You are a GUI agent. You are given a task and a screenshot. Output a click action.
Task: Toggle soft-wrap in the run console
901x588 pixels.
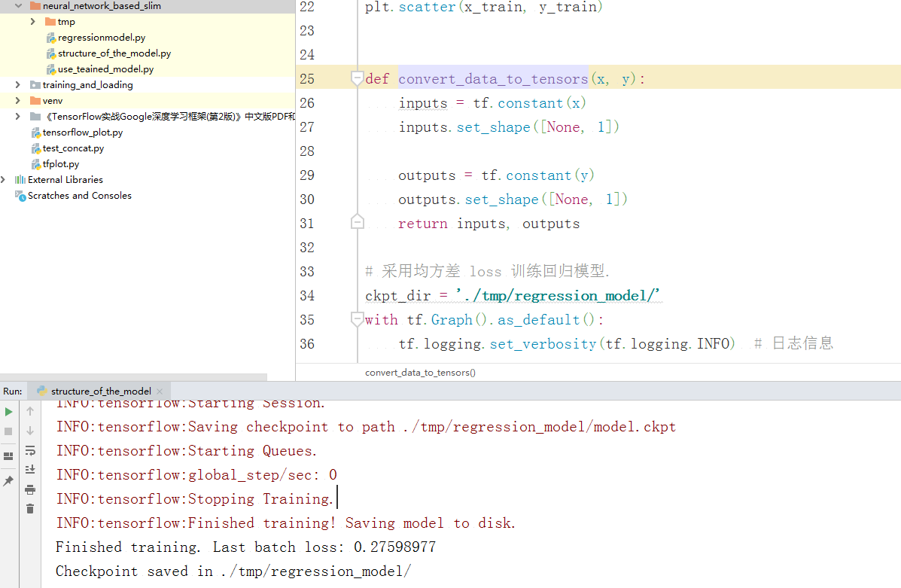click(x=29, y=451)
